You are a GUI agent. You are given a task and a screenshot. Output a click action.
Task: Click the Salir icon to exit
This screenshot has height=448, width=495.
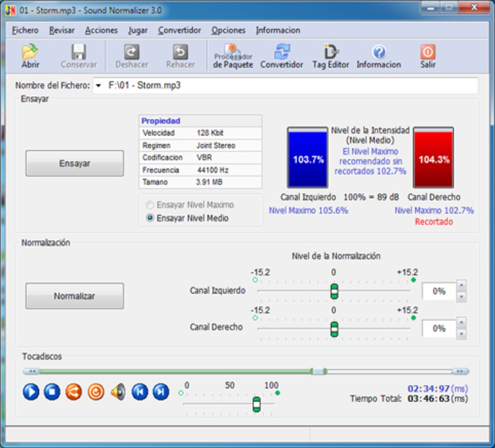point(427,55)
